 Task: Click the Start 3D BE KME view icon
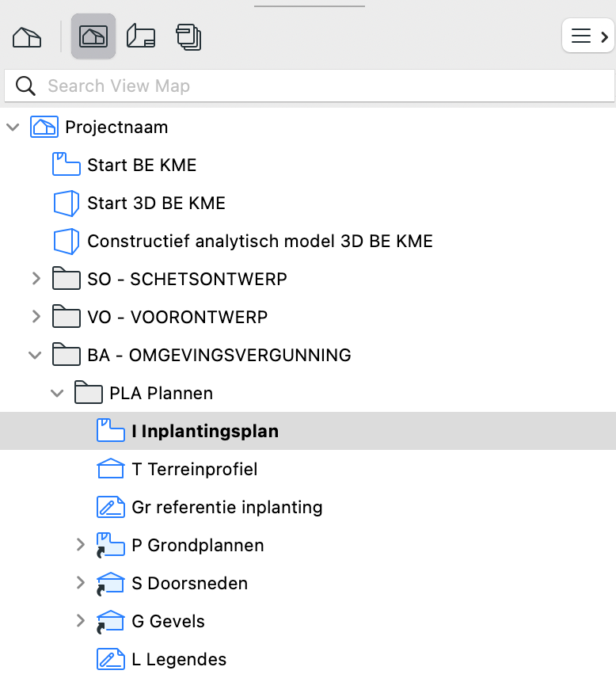67,203
